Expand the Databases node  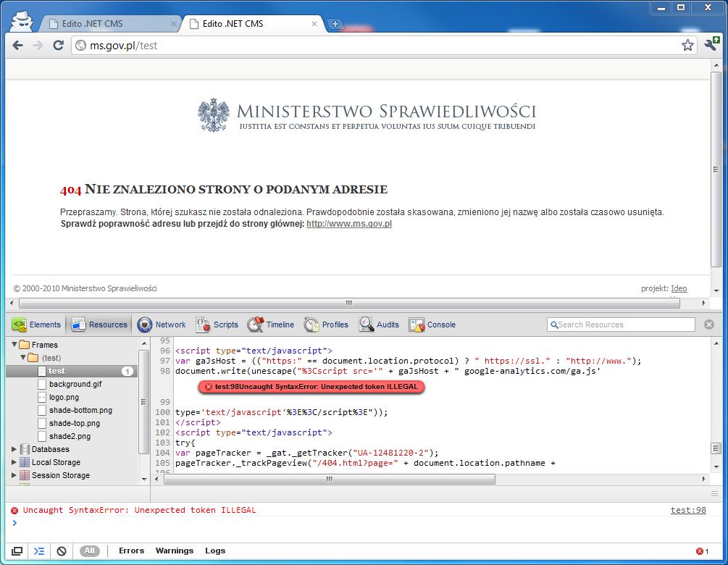[x=14, y=449]
